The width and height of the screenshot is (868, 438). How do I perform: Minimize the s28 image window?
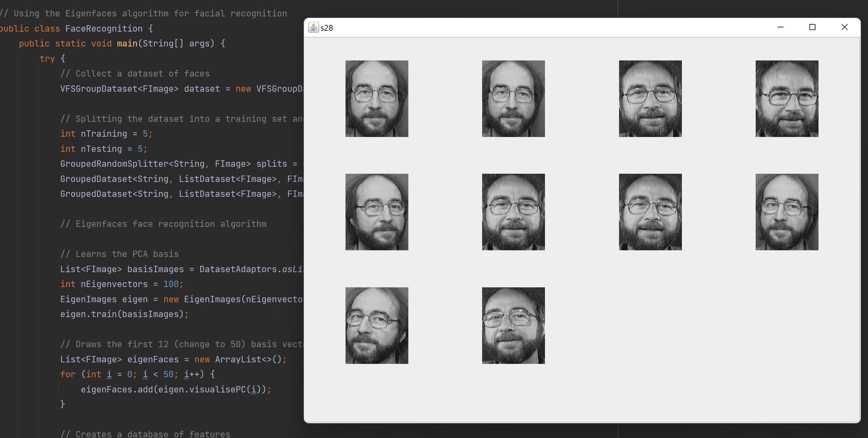pos(780,27)
